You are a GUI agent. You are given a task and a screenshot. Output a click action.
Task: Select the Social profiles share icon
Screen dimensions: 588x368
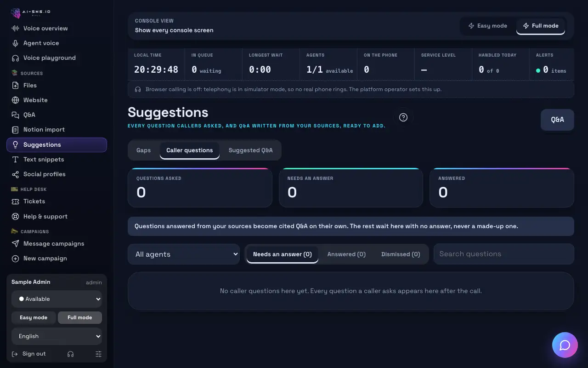point(15,174)
